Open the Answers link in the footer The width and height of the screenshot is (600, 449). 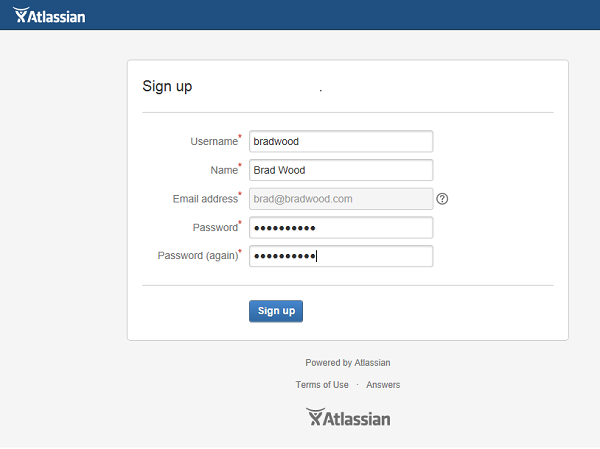point(383,385)
